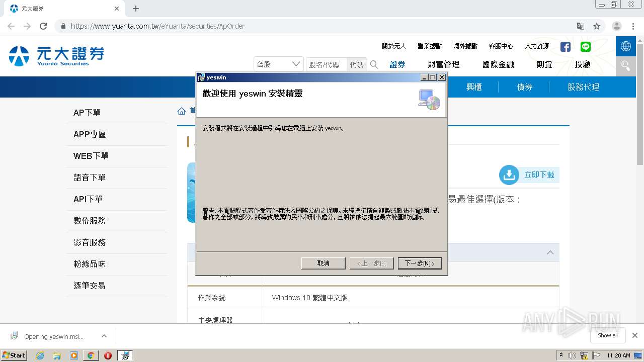The image size is (644, 362).
Task: Open the 期貨 main menu
Action: click(544, 64)
